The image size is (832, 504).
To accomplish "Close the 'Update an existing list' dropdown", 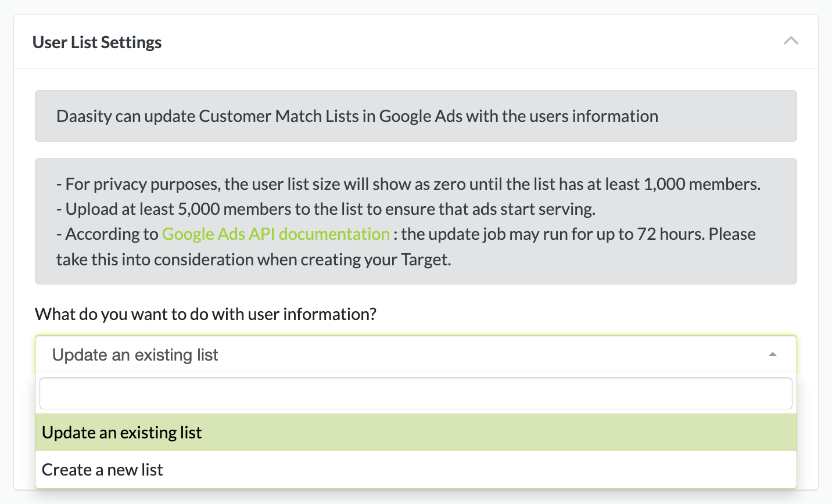I will pos(415,355).
